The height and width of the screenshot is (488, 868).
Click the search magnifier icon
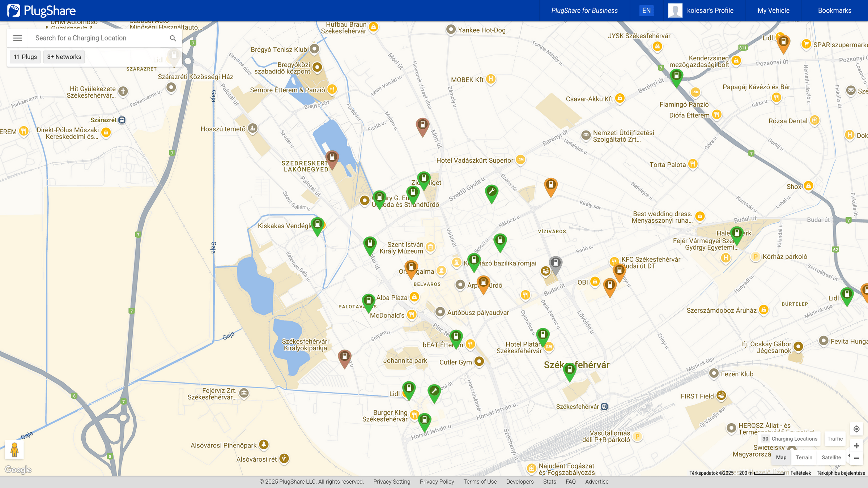tap(173, 38)
